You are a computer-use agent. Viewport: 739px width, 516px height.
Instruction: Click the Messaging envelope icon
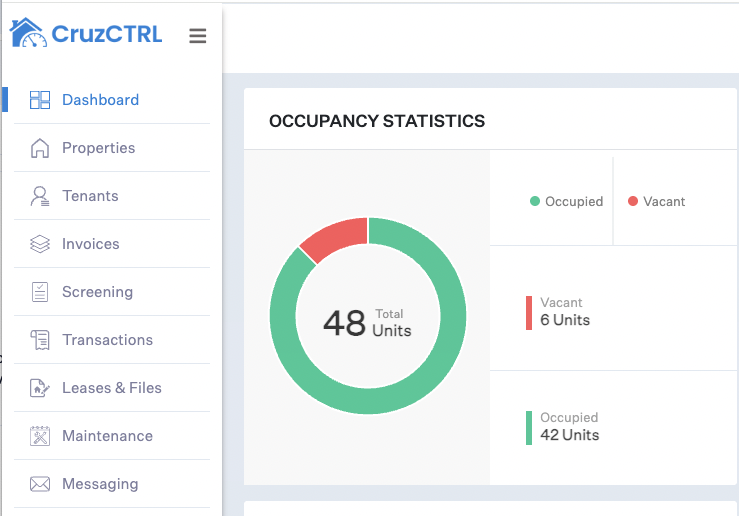40,484
